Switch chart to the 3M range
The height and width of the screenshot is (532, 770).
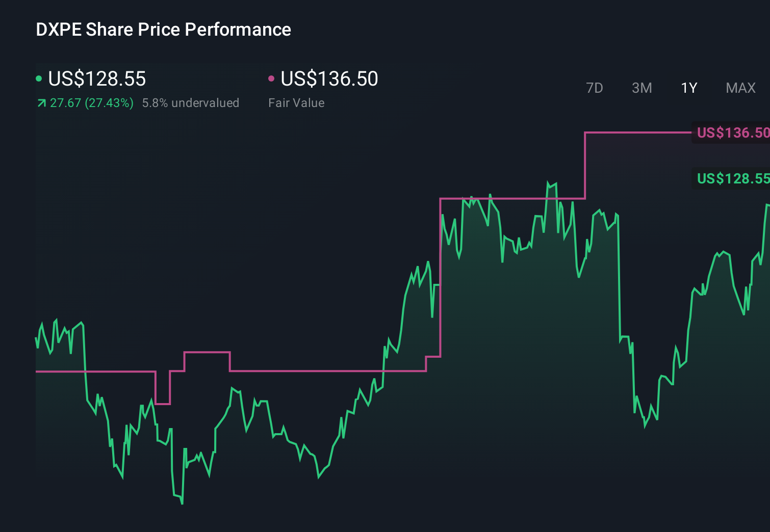pos(641,88)
